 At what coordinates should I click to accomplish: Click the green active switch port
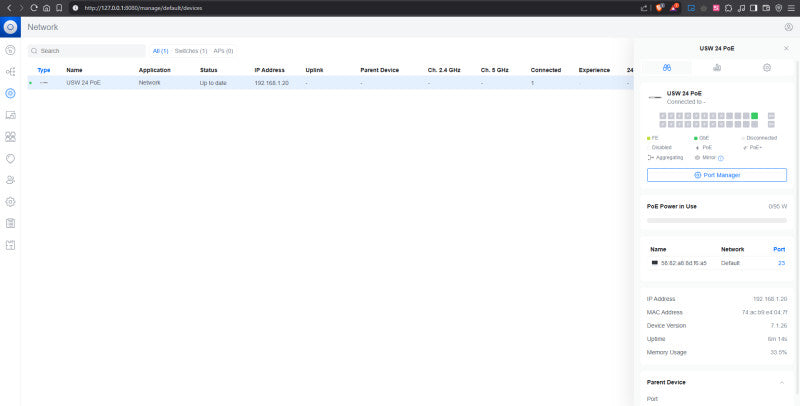(754, 116)
